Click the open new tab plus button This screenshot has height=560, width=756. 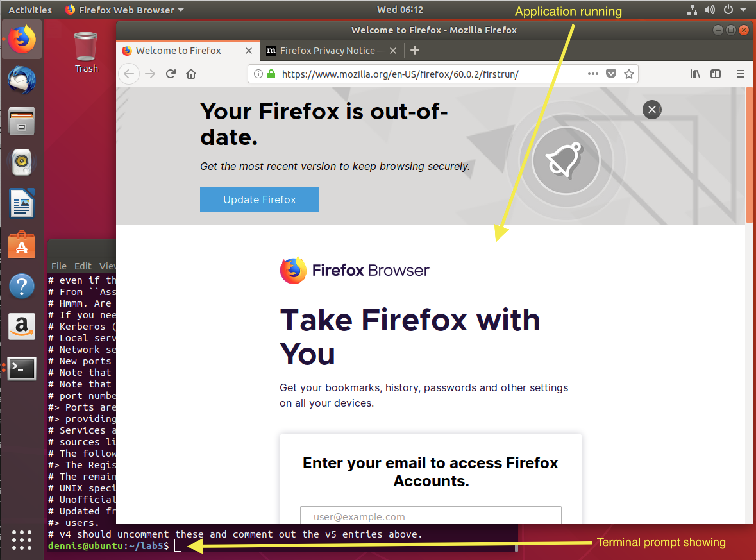click(x=415, y=51)
